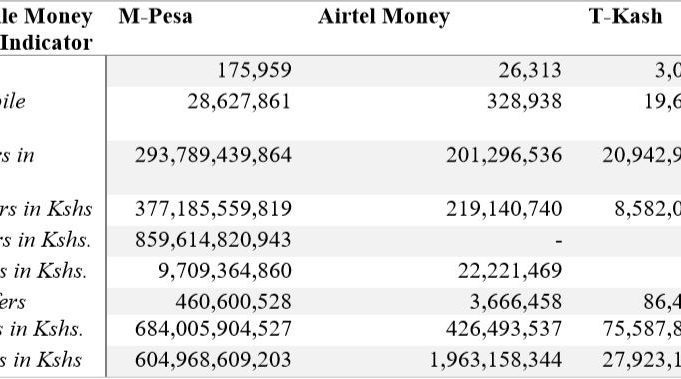Screen dimensions: 681x379
Task: Click the cell showing 3,666,458
Action: point(516,302)
